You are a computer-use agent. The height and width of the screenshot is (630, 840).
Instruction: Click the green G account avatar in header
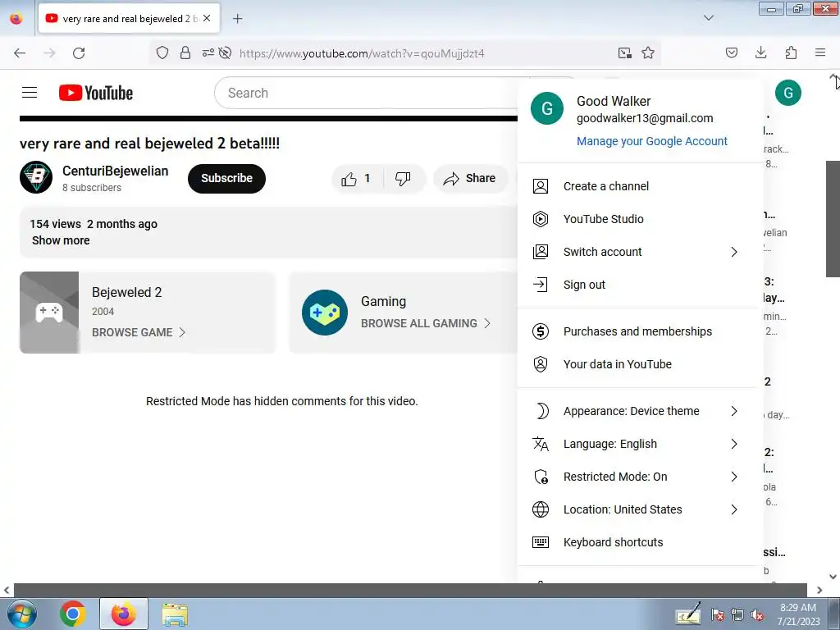(x=788, y=93)
